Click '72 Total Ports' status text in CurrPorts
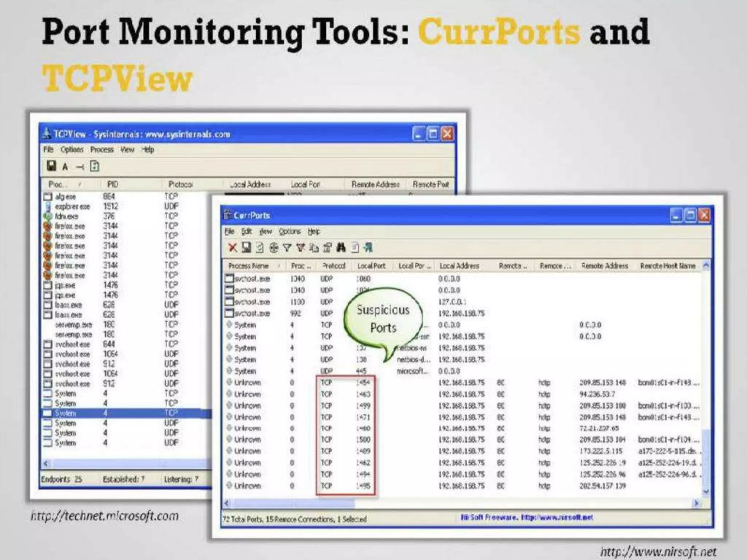Viewport: 747px width, 560px height. pos(242,519)
